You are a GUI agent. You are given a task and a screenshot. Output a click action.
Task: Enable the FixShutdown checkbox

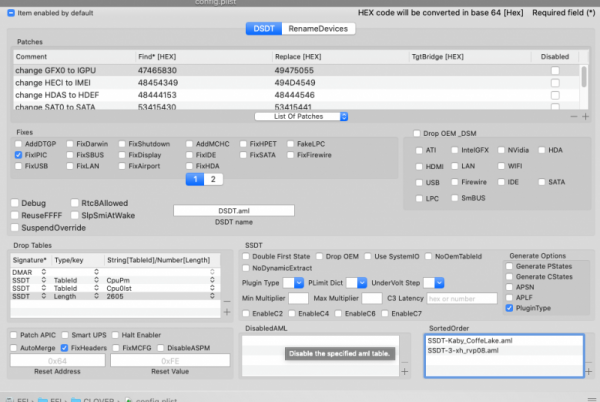[122, 145]
